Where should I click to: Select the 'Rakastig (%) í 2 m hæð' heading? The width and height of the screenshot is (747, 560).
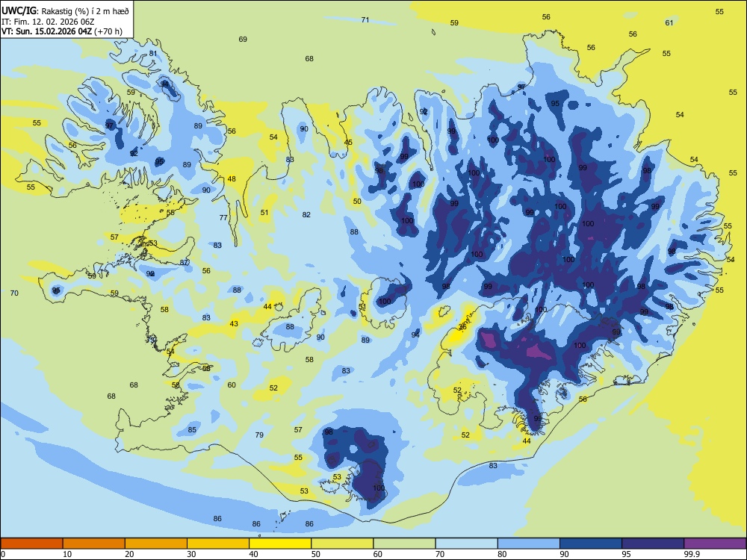pyautogui.click(x=85, y=10)
